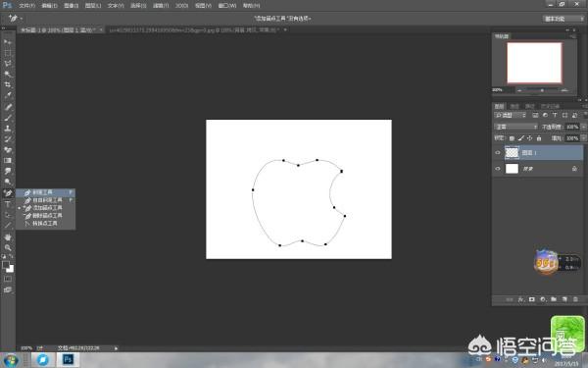Open the blend mode 正常 dropdown

point(516,127)
